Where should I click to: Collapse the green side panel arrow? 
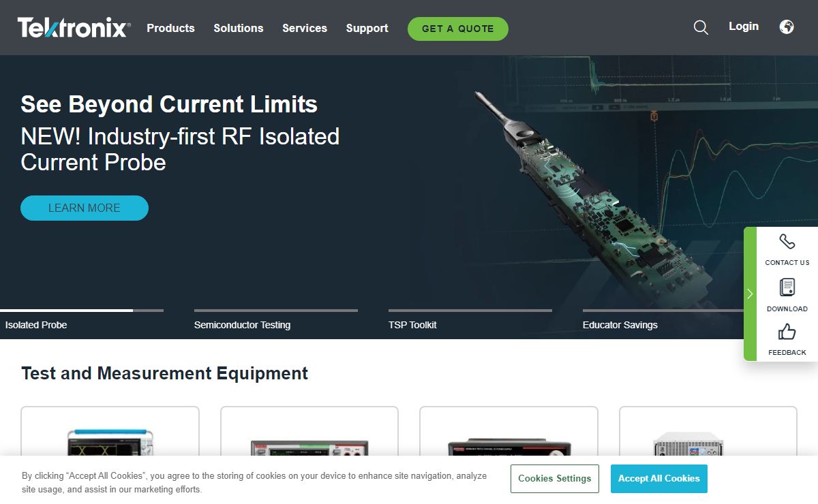pos(750,294)
